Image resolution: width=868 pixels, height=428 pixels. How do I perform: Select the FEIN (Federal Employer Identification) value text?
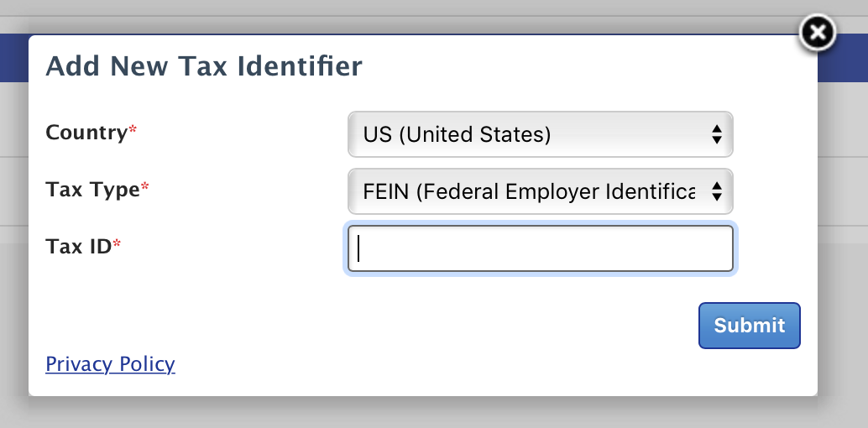529,191
